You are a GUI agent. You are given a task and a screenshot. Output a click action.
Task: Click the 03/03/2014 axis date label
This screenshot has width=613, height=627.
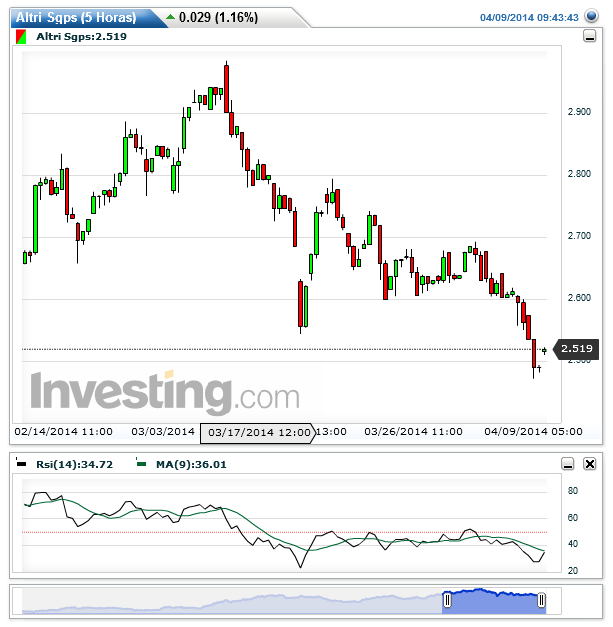163,432
